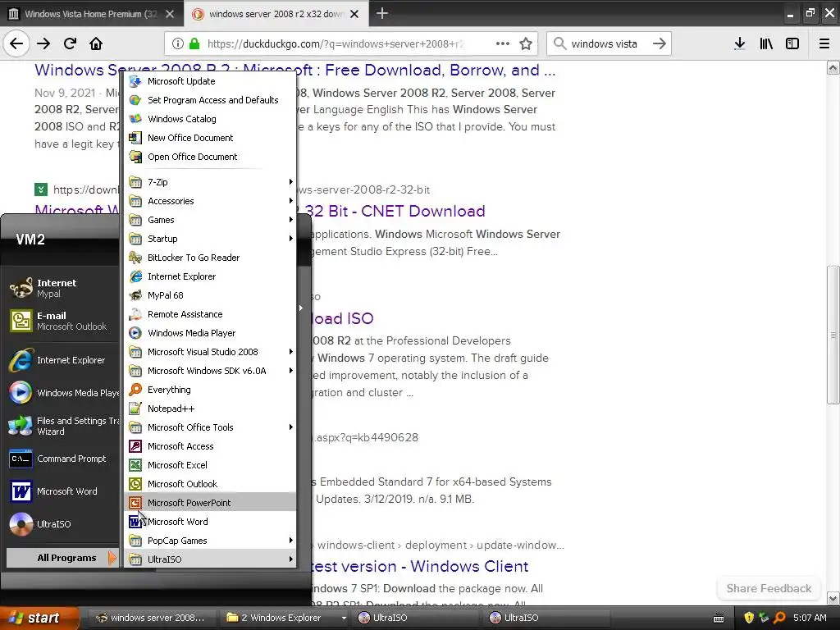The width and height of the screenshot is (840, 630).
Task: Open page actions three-dot menu
Action: coord(503,43)
